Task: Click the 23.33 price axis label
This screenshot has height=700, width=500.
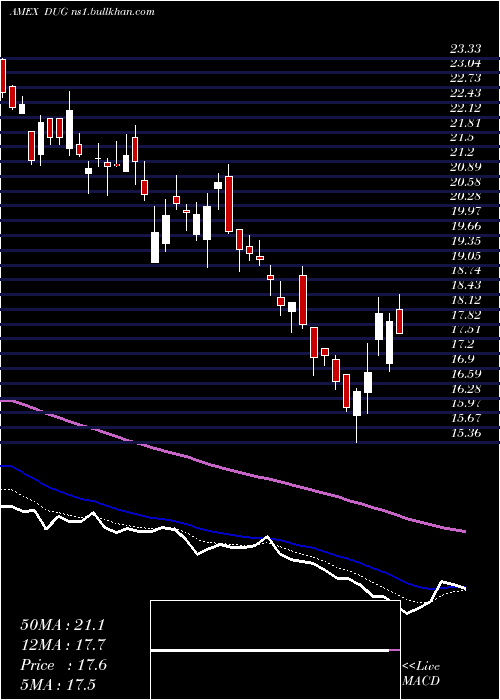Action: [x=466, y=49]
